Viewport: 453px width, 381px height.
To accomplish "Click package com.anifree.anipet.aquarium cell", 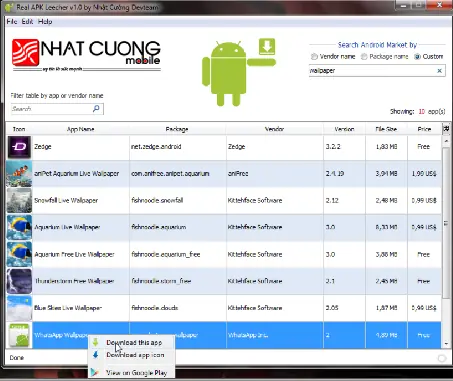I will pos(178,174).
